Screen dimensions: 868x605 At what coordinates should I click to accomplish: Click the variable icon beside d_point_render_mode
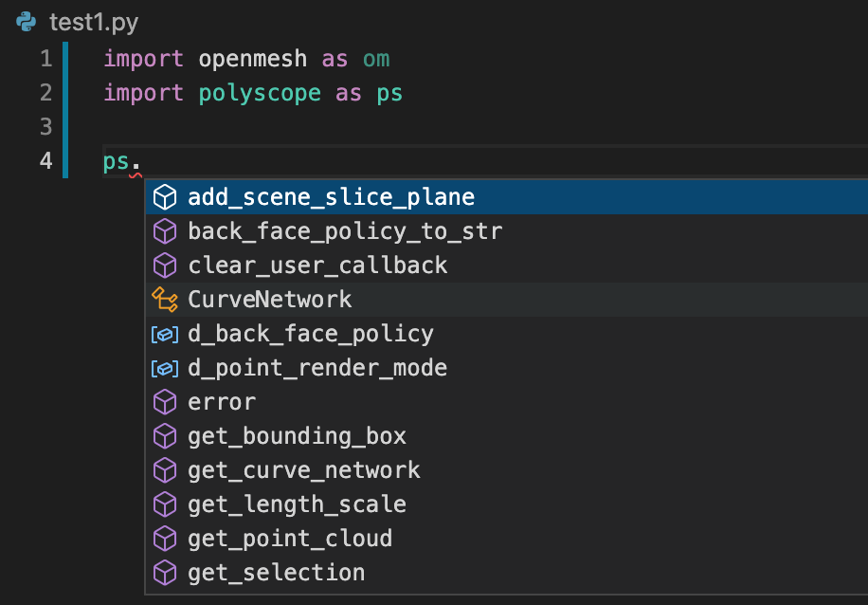pos(165,369)
